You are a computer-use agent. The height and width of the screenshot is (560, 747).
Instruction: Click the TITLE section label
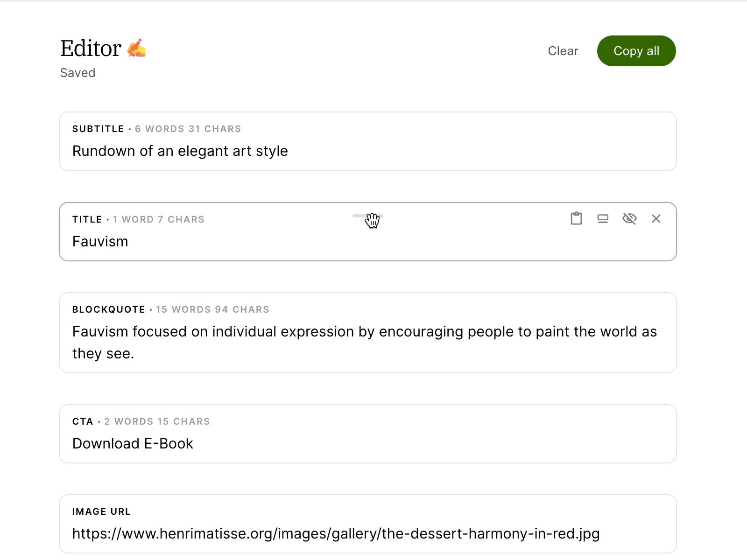click(87, 219)
